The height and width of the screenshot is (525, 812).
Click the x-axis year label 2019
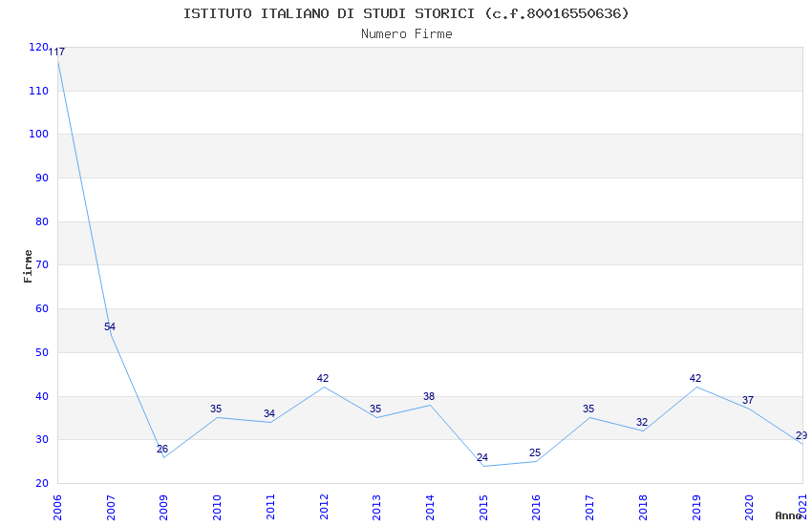point(696,507)
